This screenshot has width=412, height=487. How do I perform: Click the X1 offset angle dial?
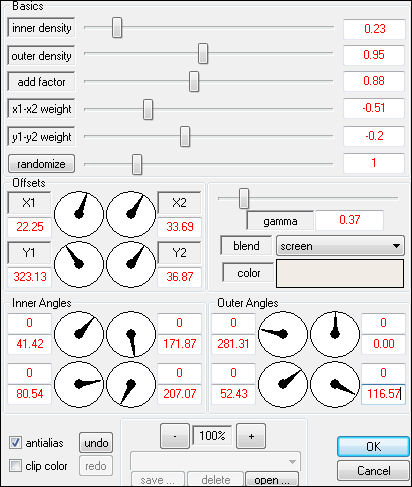point(79,214)
